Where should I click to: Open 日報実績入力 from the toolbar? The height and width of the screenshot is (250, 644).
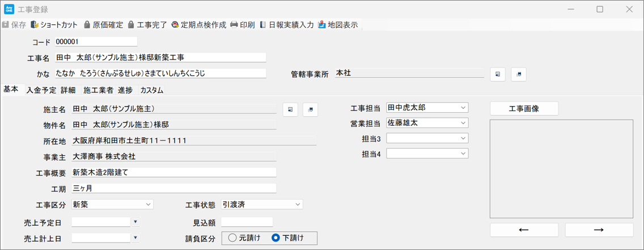(286, 25)
